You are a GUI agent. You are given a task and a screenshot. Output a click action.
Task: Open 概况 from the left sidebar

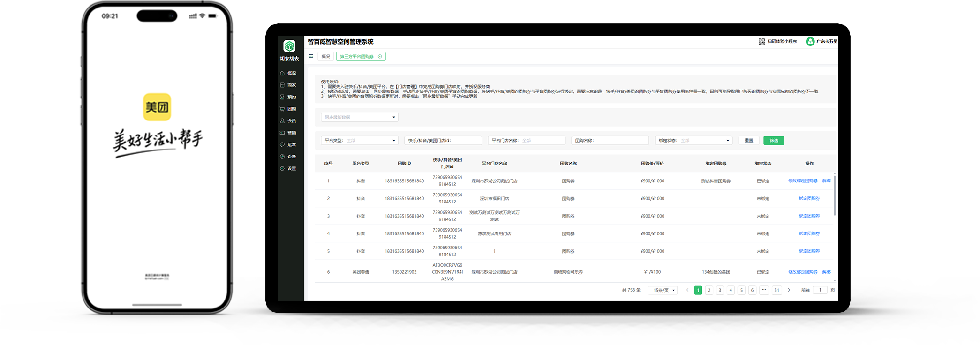(x=288, y=73)
